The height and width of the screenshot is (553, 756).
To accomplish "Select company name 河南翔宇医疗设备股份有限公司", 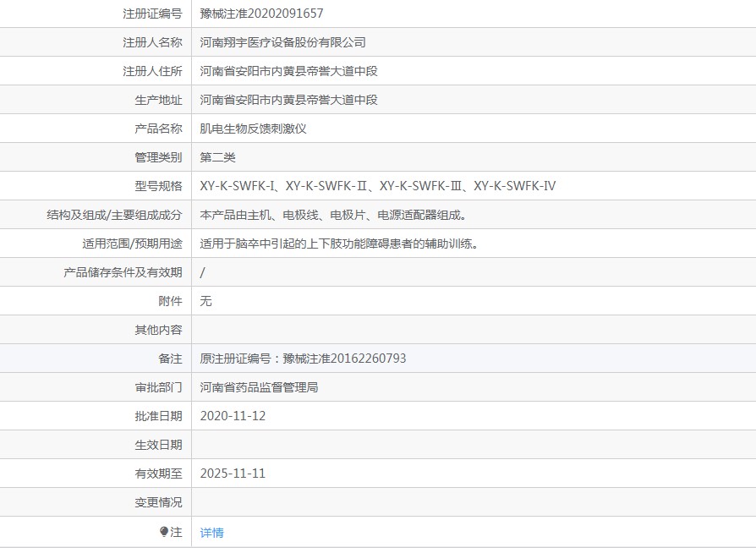I will point(282,42).
